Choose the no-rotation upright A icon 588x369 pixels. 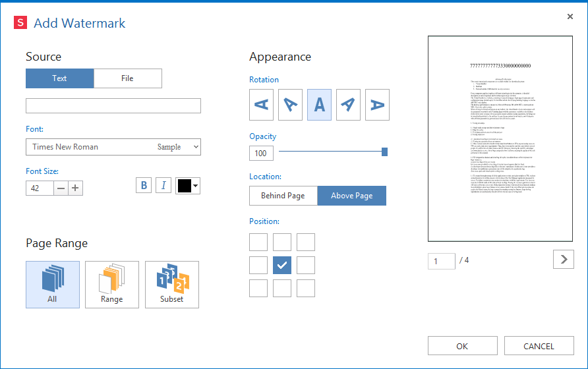tap(319, 105)
